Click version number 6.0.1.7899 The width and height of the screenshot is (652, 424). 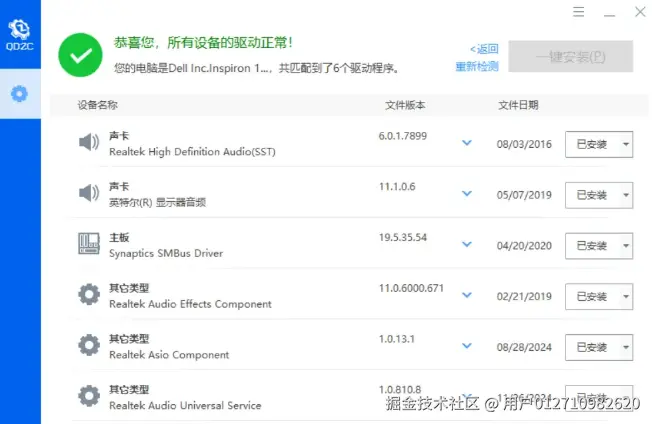[x=403, y=136]
